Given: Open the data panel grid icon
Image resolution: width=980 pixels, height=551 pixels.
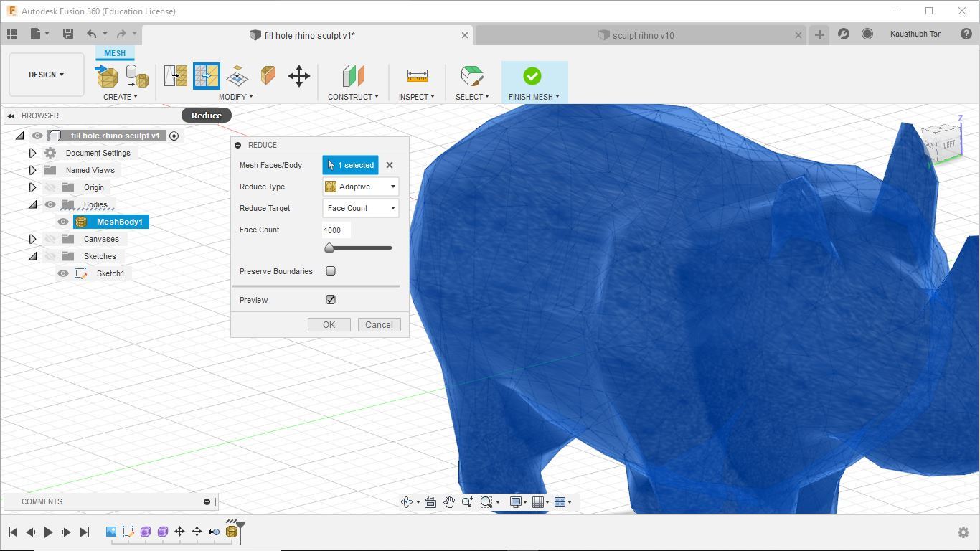Looking at the screenshot, I should pyautogui.click(x=12, y=34).
